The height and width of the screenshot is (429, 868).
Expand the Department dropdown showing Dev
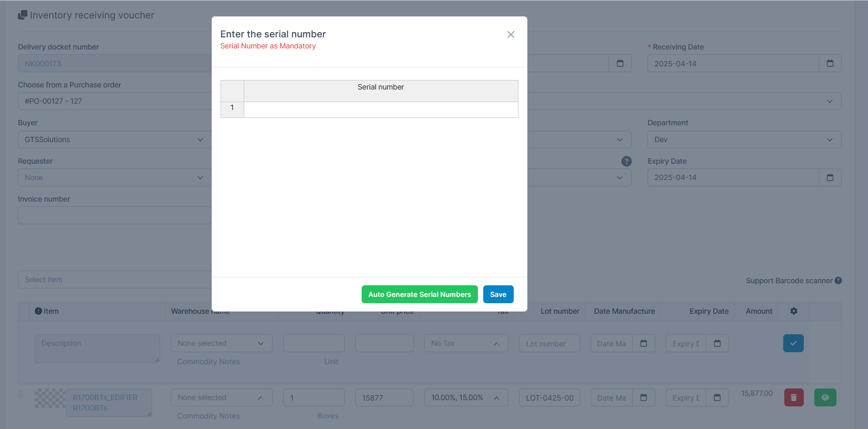[744, 139]
